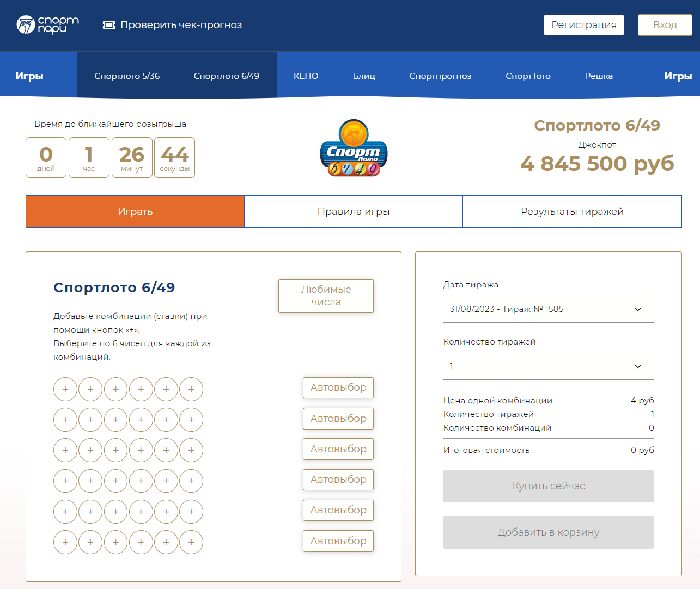Click the Купить сейчас button

pyautogui.click(x=549, y=486)
